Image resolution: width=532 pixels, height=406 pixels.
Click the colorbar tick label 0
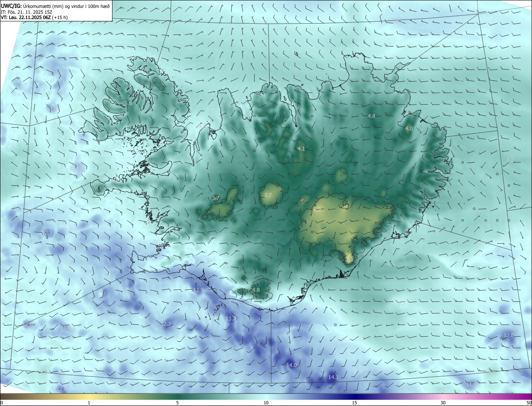[2, 403]
